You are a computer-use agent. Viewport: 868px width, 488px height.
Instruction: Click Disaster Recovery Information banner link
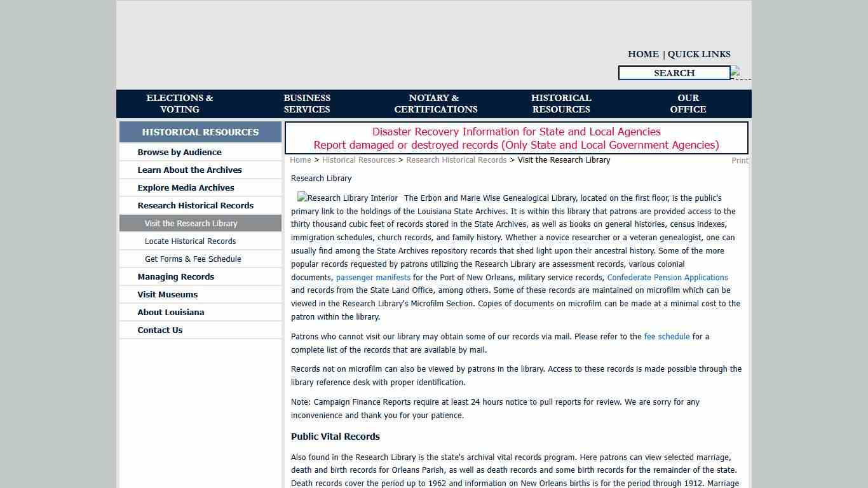tap(516, 132)
